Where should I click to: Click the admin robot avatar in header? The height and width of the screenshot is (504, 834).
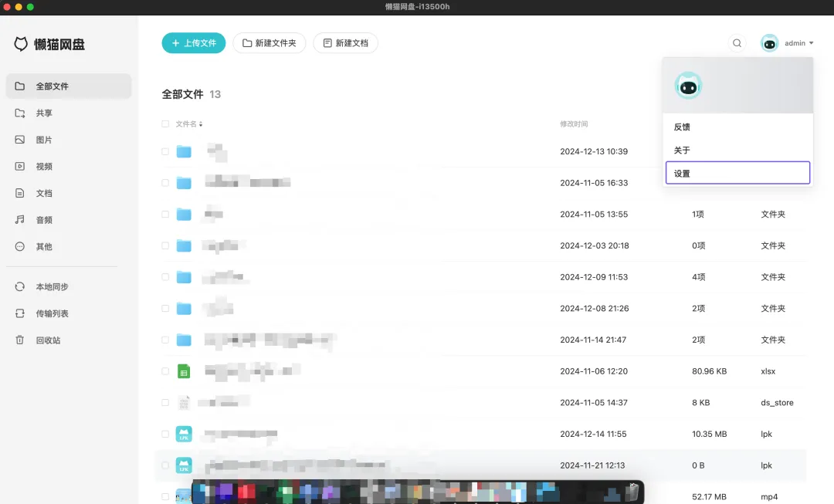(769, 43)
